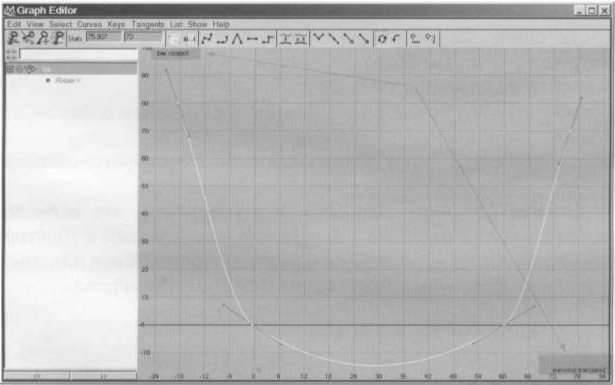Screen dimensions: 615x385
Task: Expand the node with the plus box in the outliner
Action: 11,69
